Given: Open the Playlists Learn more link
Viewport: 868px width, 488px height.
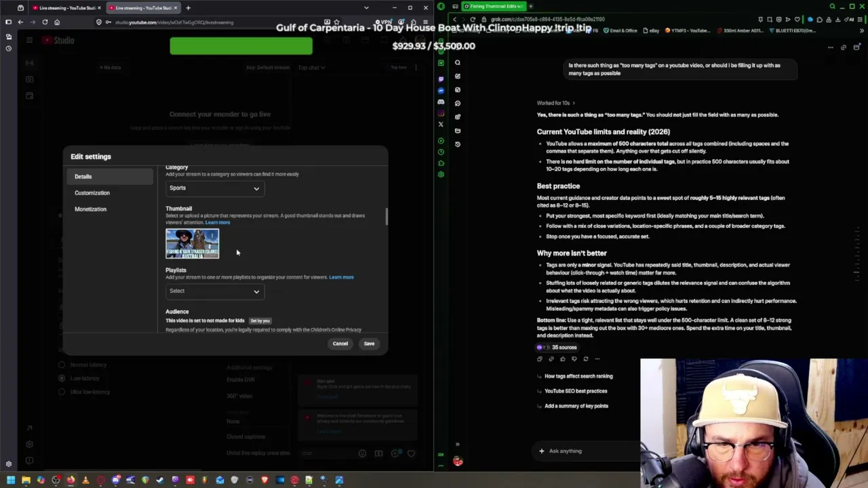Looking at the screenshot, I should [341, 277].
